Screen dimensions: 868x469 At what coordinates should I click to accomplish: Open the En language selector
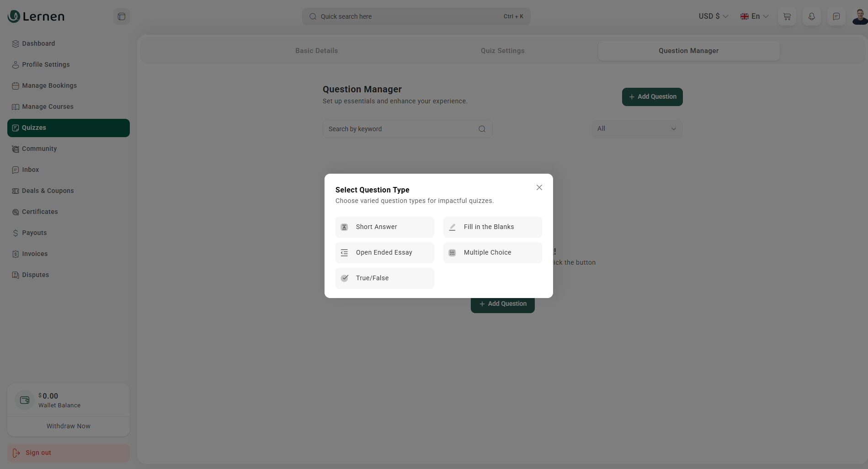click(754, 16)
